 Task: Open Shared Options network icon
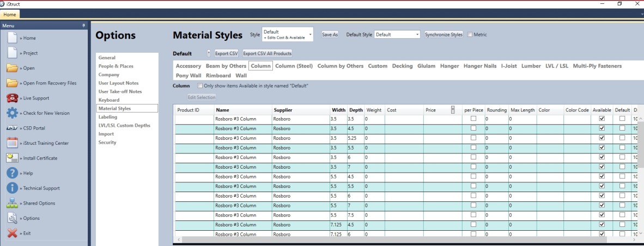pyautogui.click(x=12, y=204)
